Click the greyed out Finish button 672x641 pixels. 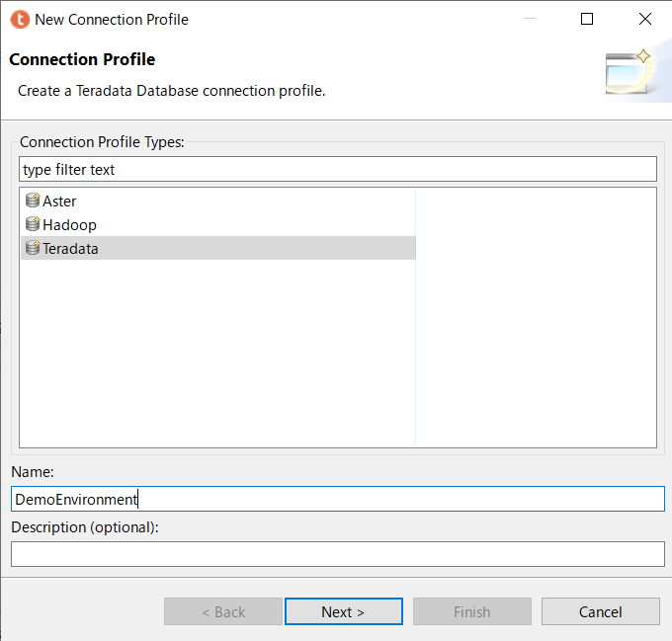[x=471, y=611]
